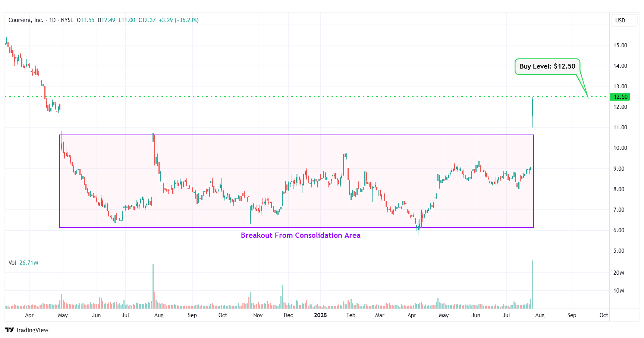Click the 7.00 price axis label

619,210
